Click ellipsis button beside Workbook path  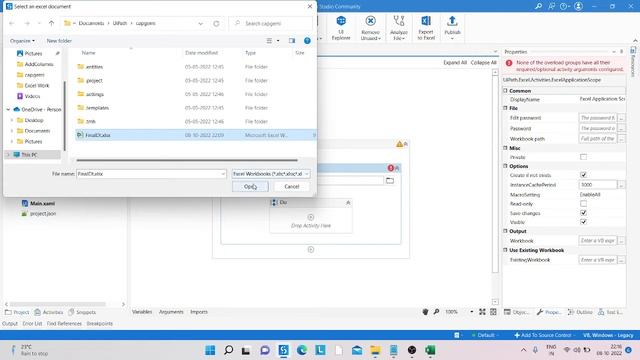tap(621, 139)
